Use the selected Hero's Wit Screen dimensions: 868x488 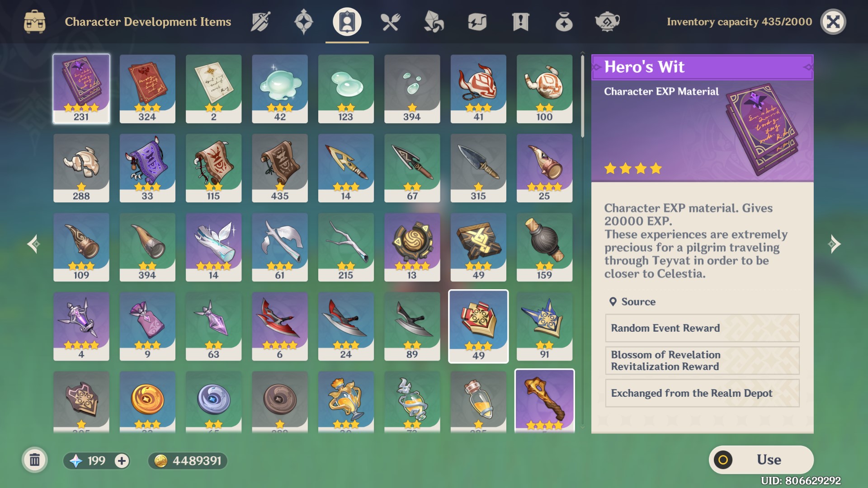tap(761, 460)
